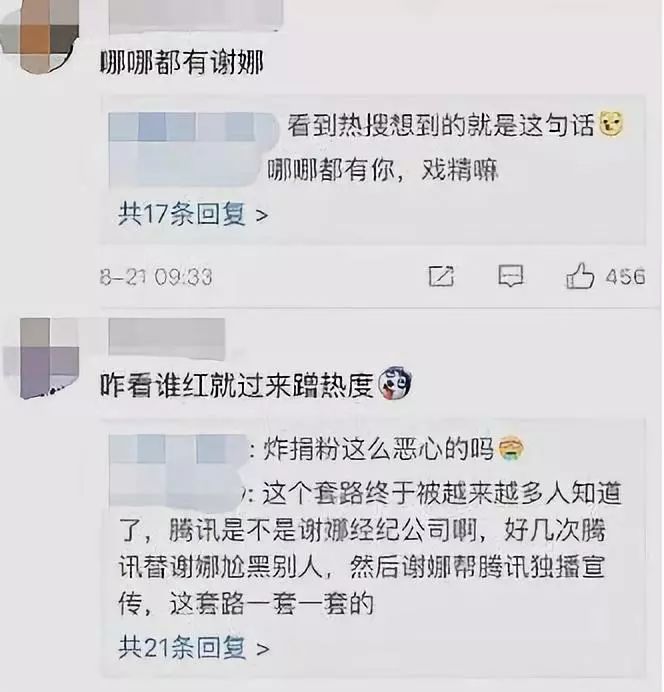The height and width of the screenshot is (692, 664).
Task: Open the first commenter's blurred username
Action: point(195,16)
